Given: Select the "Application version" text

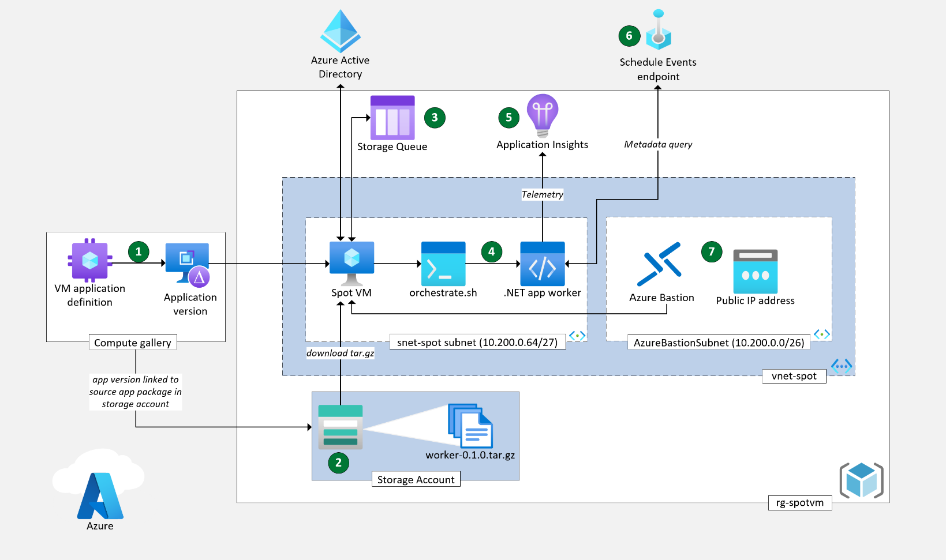Looking at the screenshot, I should [x=190, y=304].
